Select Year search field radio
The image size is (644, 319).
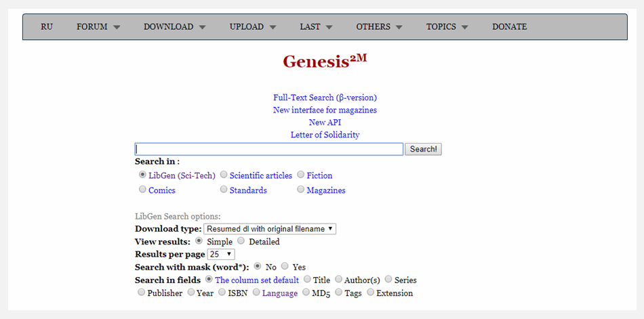(x=191, y=292)
